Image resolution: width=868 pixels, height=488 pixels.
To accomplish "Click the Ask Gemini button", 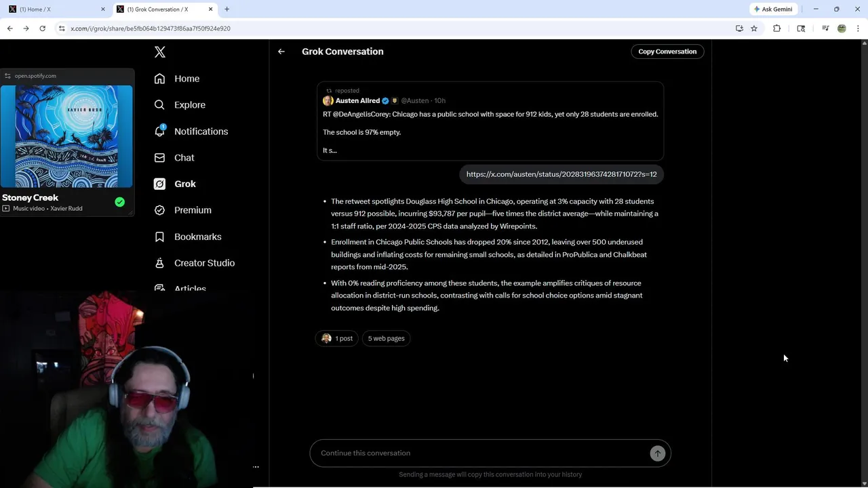I will 773,9.
